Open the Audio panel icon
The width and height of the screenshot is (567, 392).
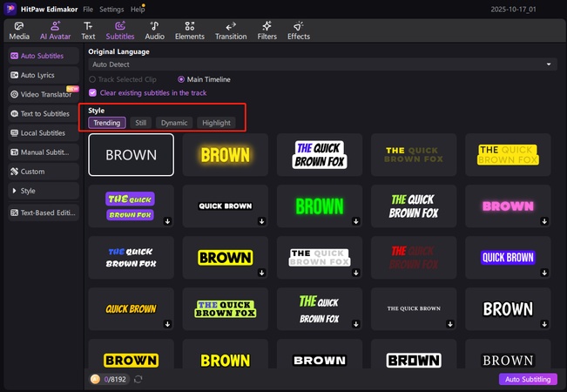(x=154, y=26)
